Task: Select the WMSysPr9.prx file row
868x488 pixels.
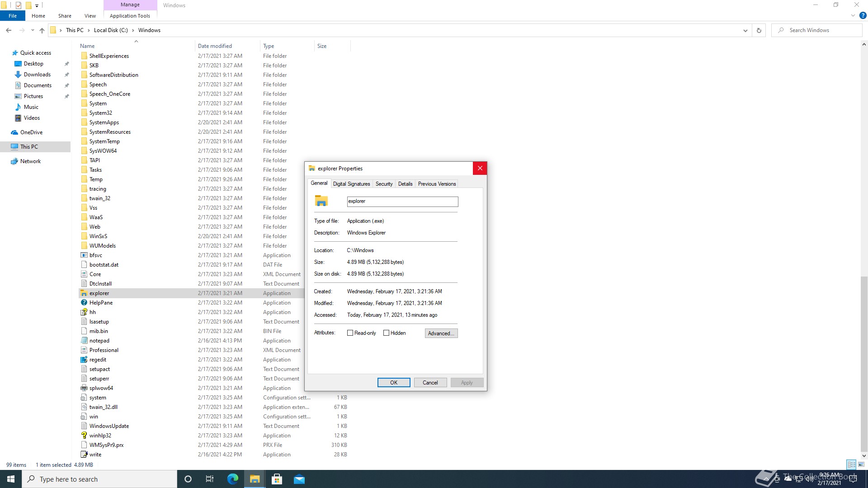Action: [x=214, y=445]
